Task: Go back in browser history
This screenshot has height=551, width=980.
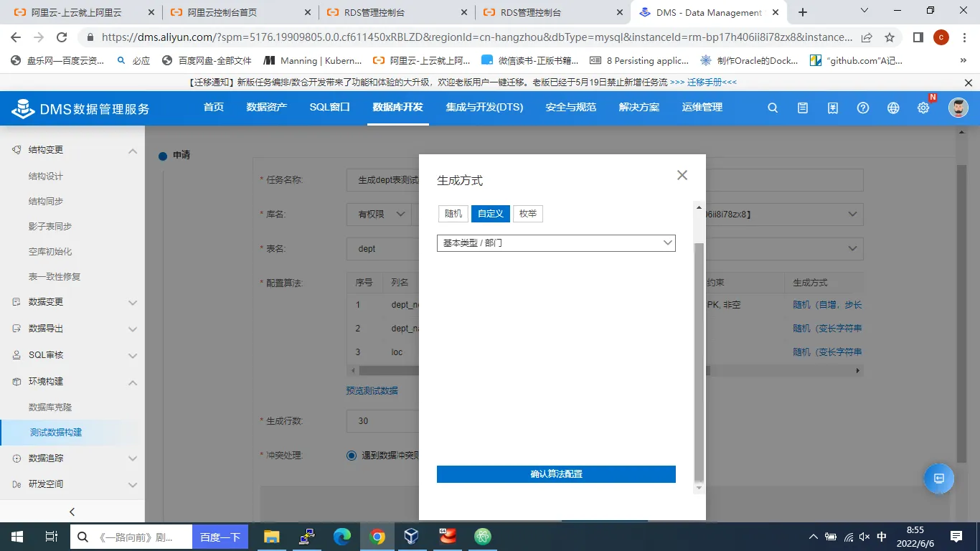Action: [17, 37]
